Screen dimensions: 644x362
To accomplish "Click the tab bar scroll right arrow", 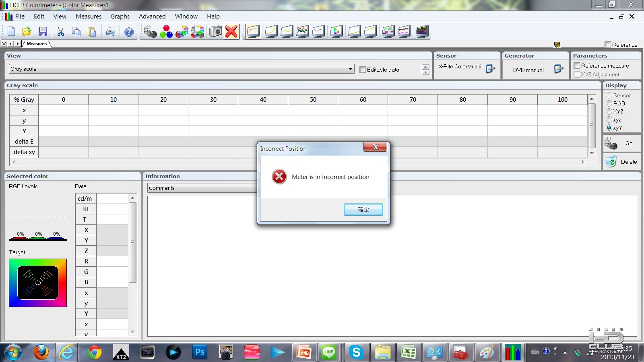I will (x=17, y=43).
